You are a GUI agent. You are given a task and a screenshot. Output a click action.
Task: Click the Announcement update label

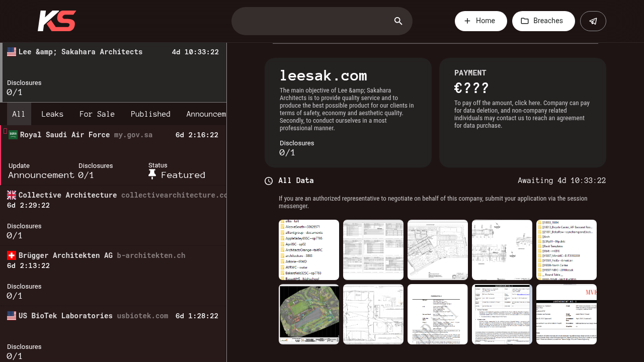pyautogui.click(x=41, y=175)
